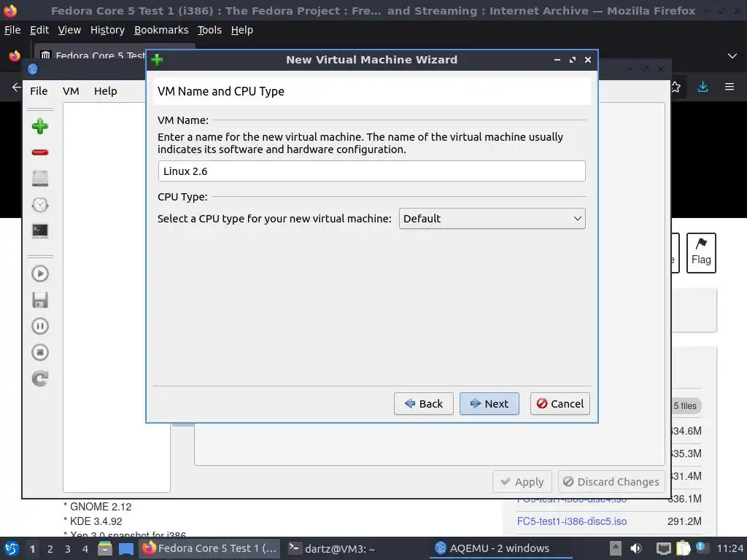This screenshot has width=747, height=560.
Task: Open AQEMU VM menu
Action: coord(71,91)
